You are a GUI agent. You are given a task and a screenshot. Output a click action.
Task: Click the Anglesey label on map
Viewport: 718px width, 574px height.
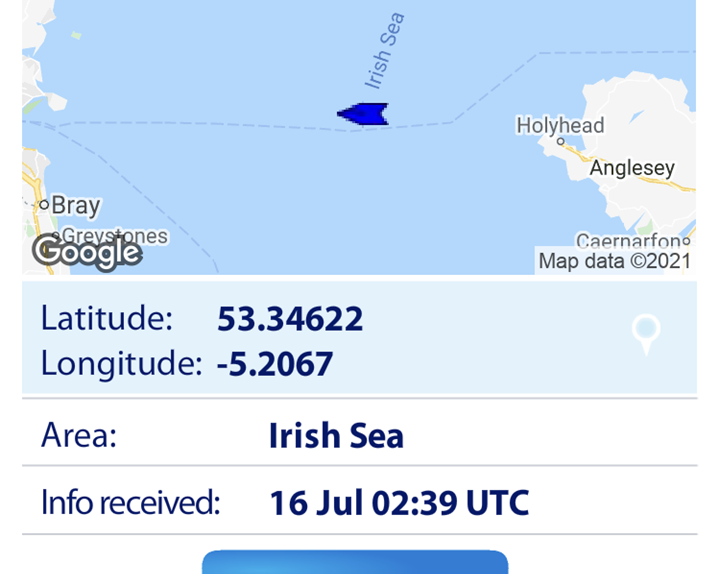[x=632, y=168]
